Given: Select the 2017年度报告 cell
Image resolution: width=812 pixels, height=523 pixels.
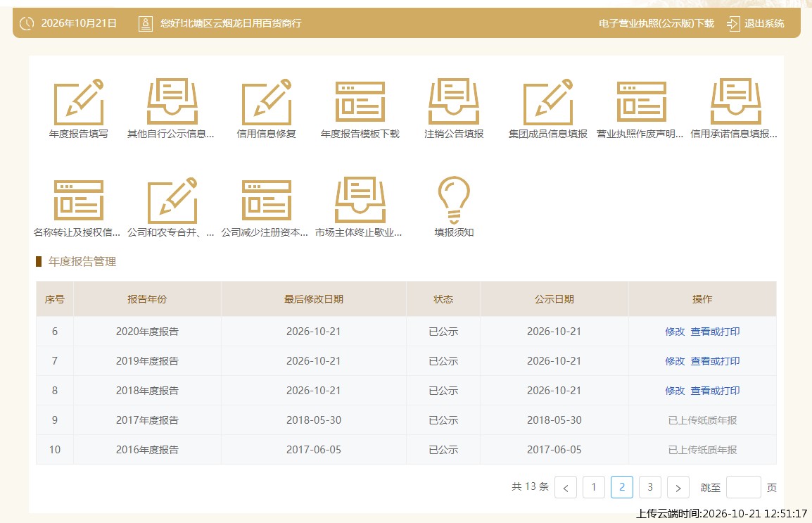Looking at the screenshot, I should click(147, 420).
